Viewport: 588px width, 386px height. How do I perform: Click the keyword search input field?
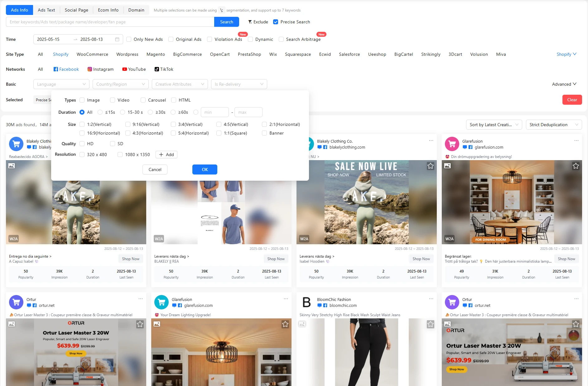click(109, 22)
